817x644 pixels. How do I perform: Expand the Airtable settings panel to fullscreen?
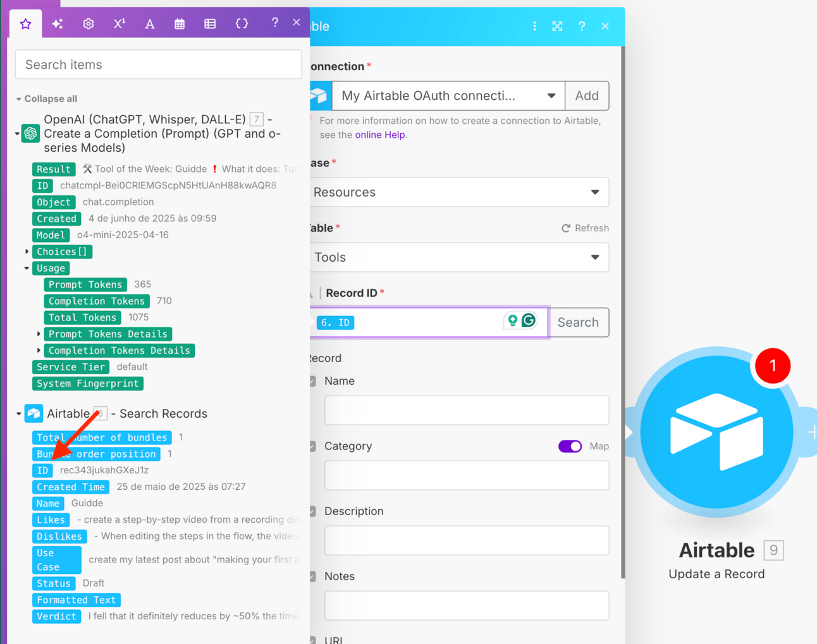(x=557, y=26)
